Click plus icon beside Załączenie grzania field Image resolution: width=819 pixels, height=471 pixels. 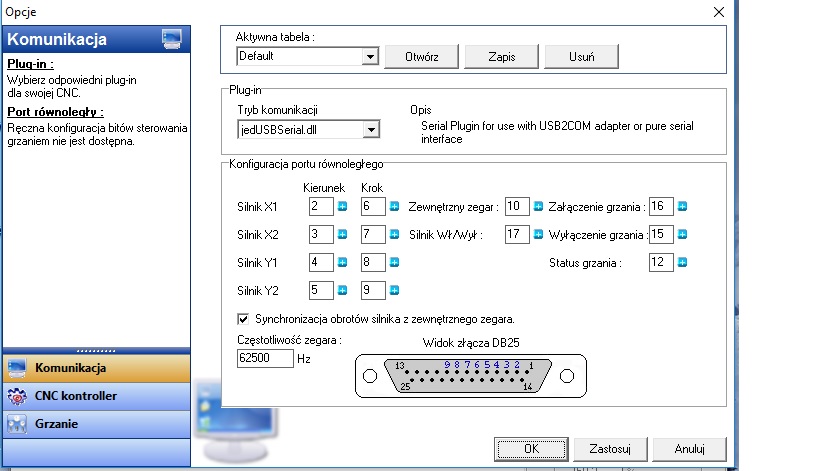(x=683, y=207)
